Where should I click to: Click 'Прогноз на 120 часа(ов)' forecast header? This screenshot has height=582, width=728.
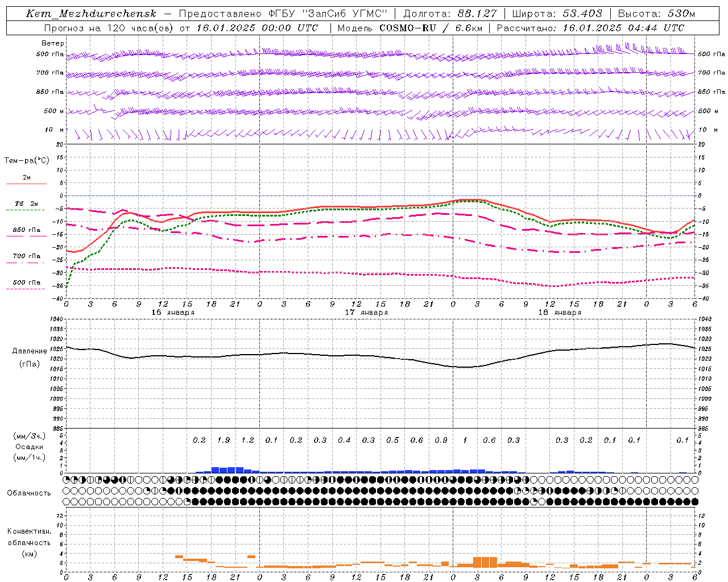(x=109, y=28)
